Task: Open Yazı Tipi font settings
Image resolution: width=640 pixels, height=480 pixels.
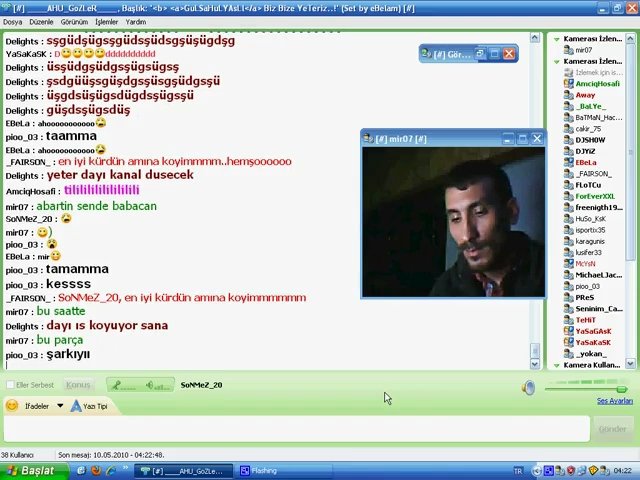Action: point(89,406)
